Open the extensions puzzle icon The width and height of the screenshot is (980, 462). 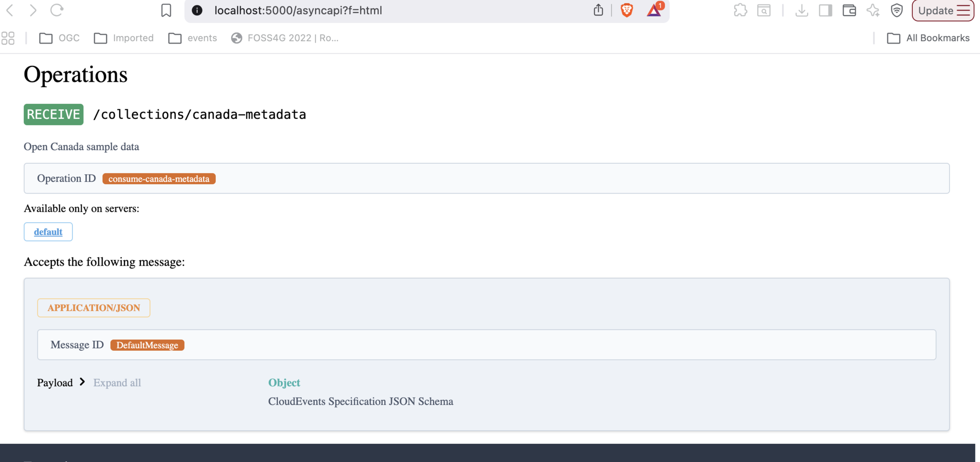tap(740, 10)
